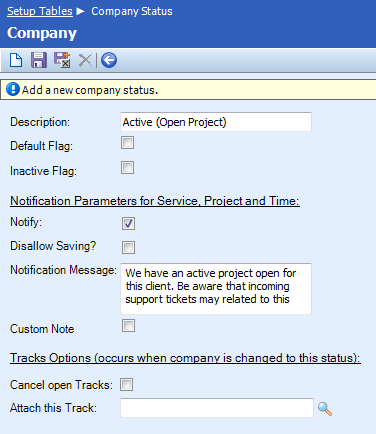Click the Company Status breadcrumb

[x=132, y=11]
